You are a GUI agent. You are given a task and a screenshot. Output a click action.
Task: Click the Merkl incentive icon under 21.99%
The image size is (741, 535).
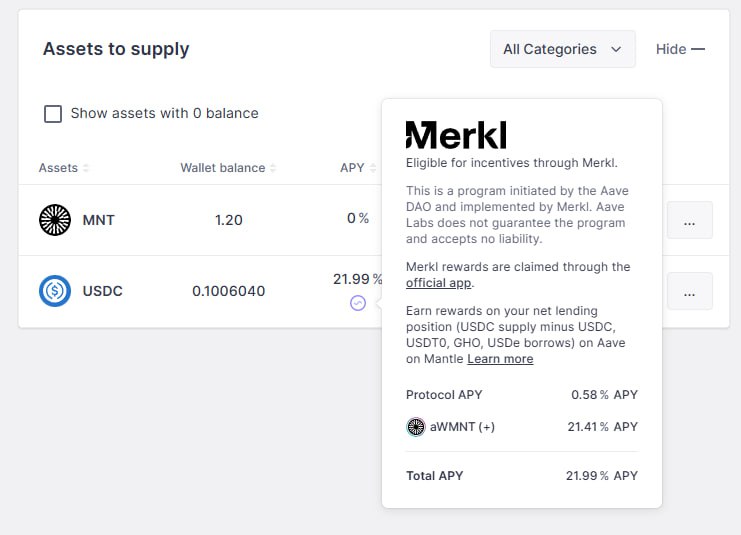point(358,303)
